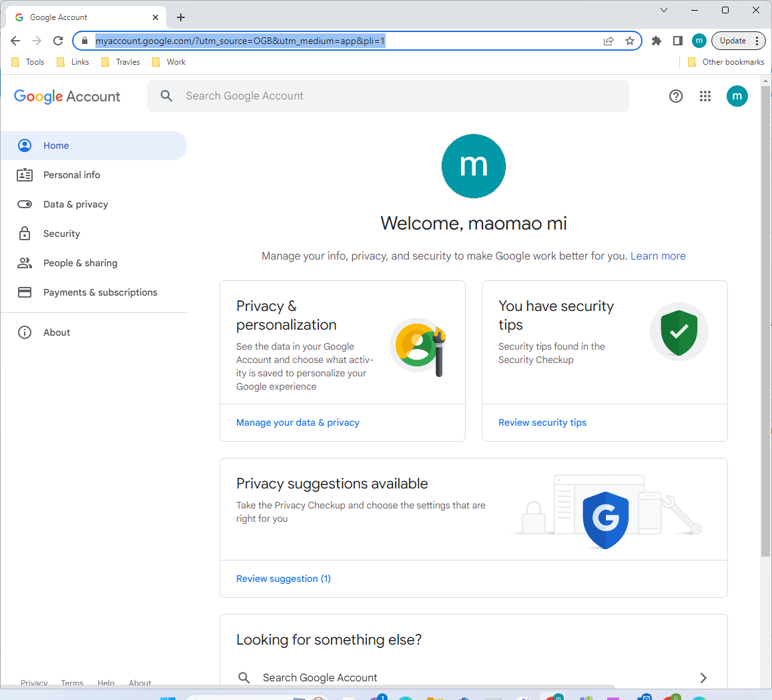Go back using the browser back arrow
Image resolution: width=772 pixels, height=700 pixels.
[15, 41]
